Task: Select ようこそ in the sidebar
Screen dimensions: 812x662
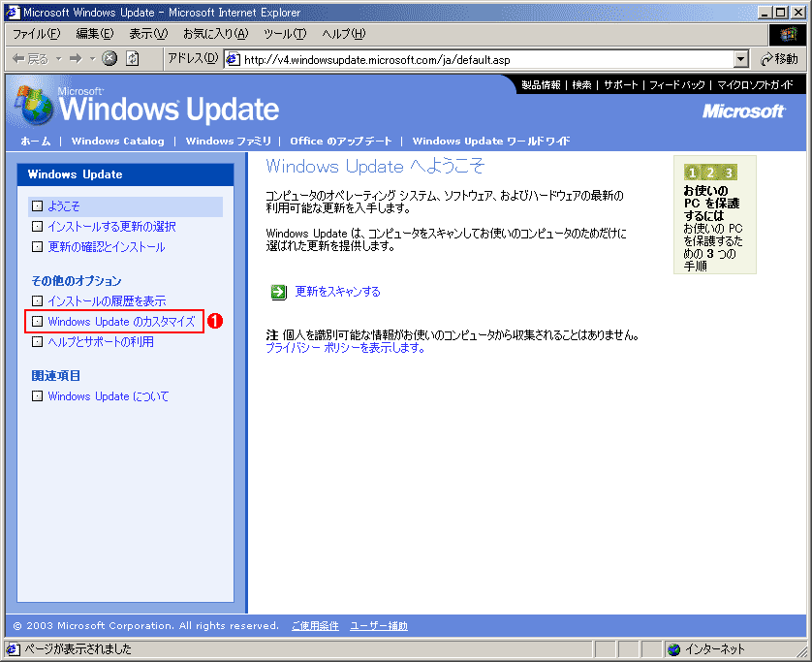Action: coord(64,206)
